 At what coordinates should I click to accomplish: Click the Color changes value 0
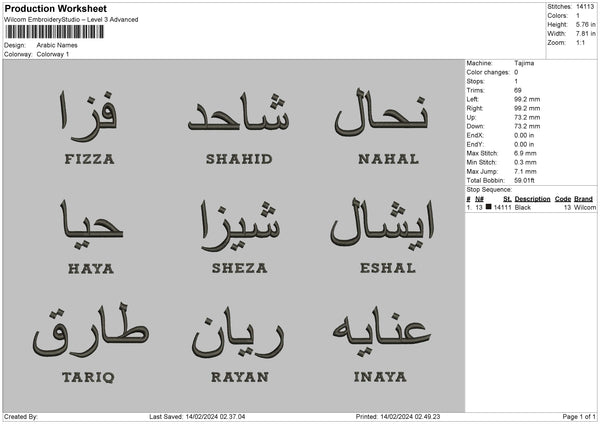click(516, 72)
